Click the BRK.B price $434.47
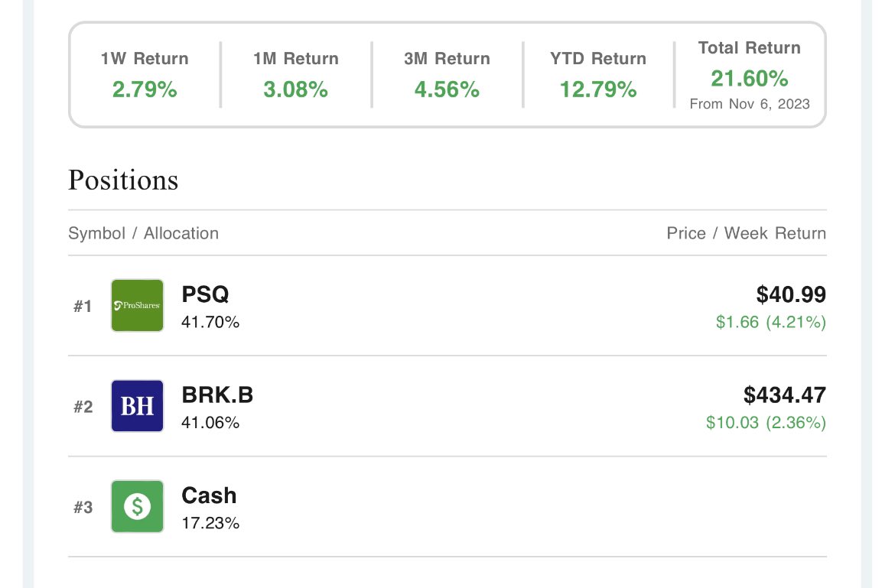This screenshot has width=895, height=588. 785,395
